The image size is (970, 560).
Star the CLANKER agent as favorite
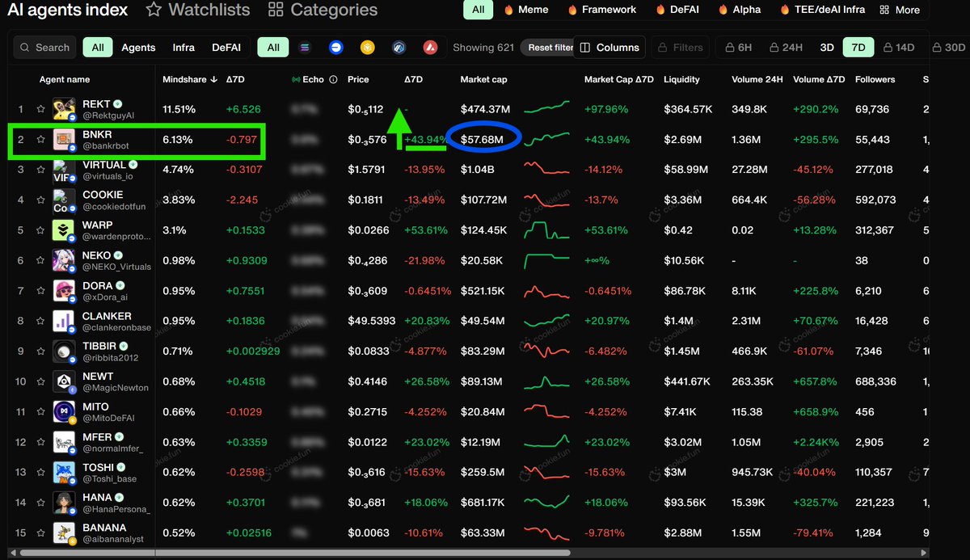point(40,321)
